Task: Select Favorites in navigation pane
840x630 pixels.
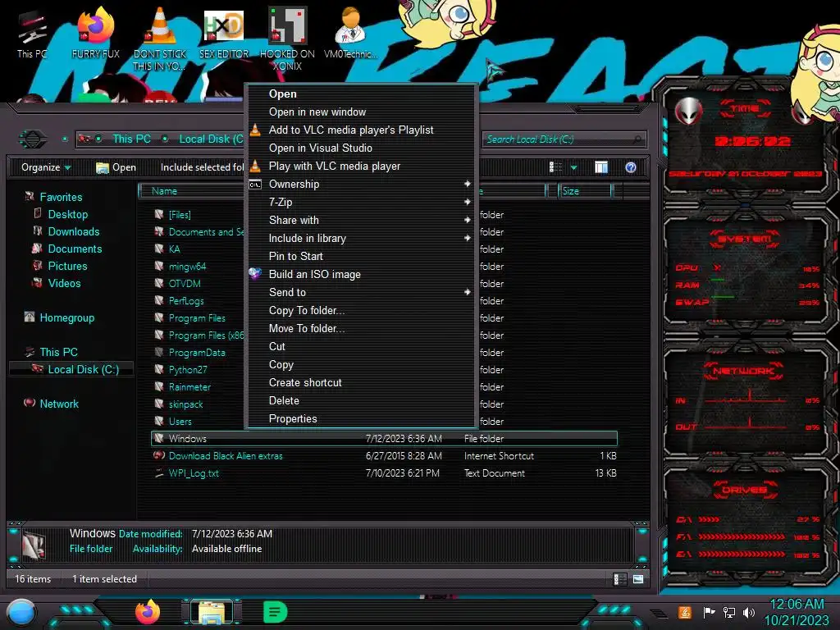Action: pyautogui.click(x=61, y=197)
